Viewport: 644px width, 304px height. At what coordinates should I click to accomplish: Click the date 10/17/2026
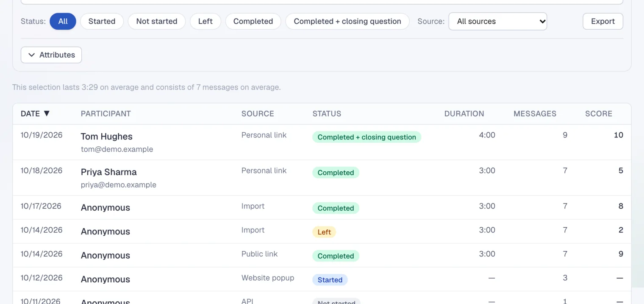click(41, 206)
